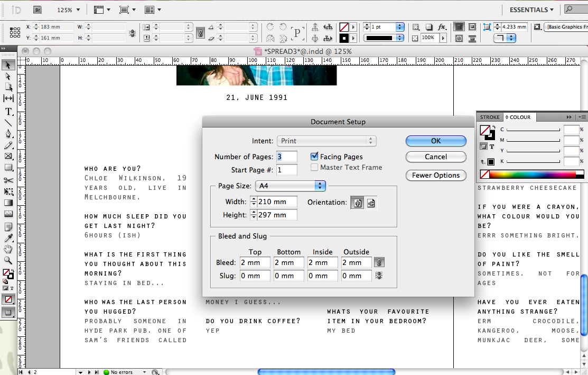The image size is (588, 375).
Task: Toggle the bleed values link chain
Action: 378,262
